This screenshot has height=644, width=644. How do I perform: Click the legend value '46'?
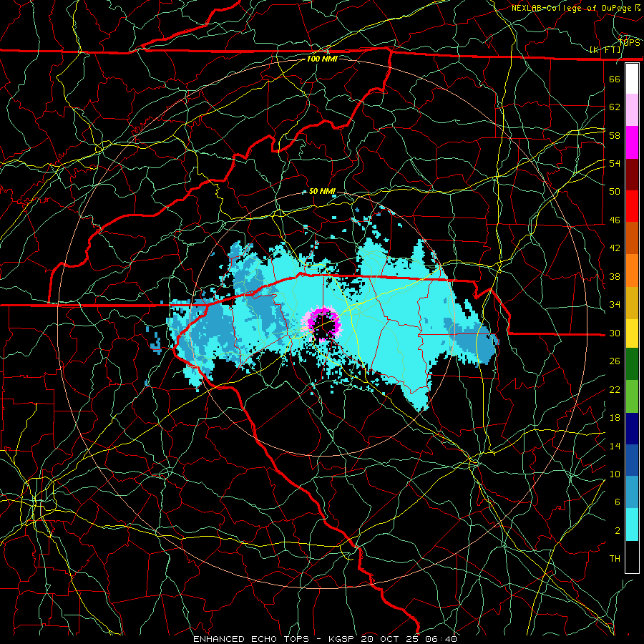(x=615, y=220)
